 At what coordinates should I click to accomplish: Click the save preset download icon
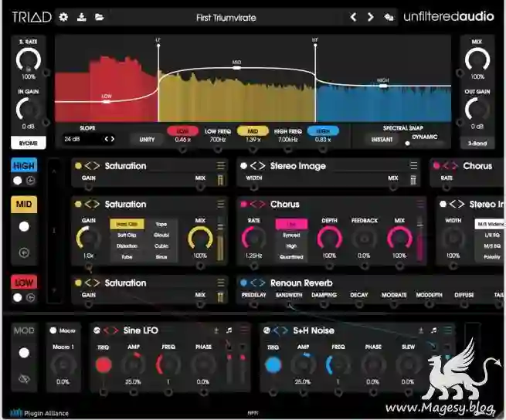(x=82, y=17)
